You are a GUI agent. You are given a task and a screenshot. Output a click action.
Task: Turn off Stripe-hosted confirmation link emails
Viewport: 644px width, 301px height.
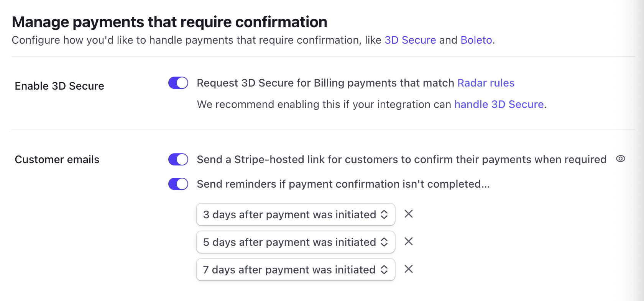click(x=178, y=159)
